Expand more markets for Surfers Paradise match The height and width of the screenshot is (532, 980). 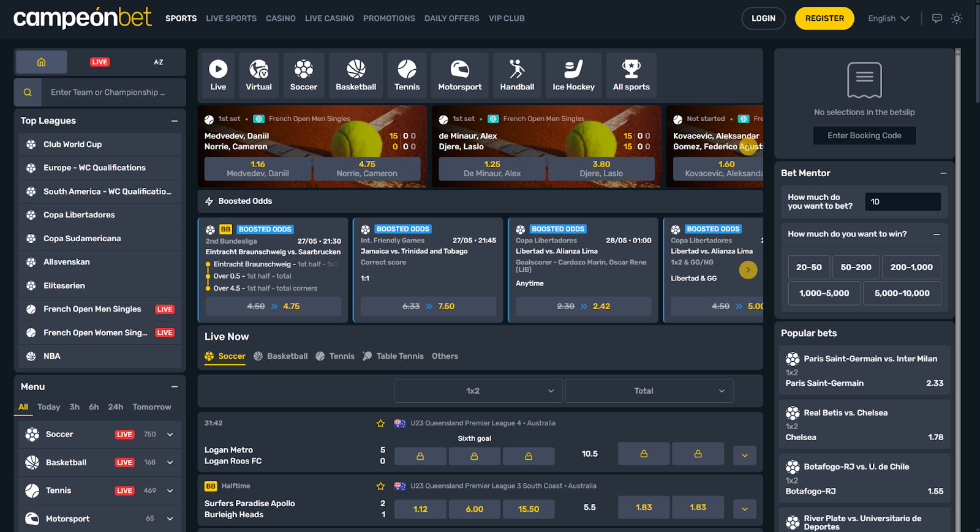click(x=745, y=509)
